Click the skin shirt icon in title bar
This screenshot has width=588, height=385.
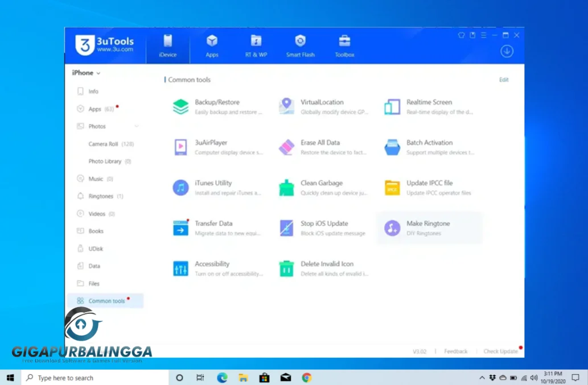point(461,35)
